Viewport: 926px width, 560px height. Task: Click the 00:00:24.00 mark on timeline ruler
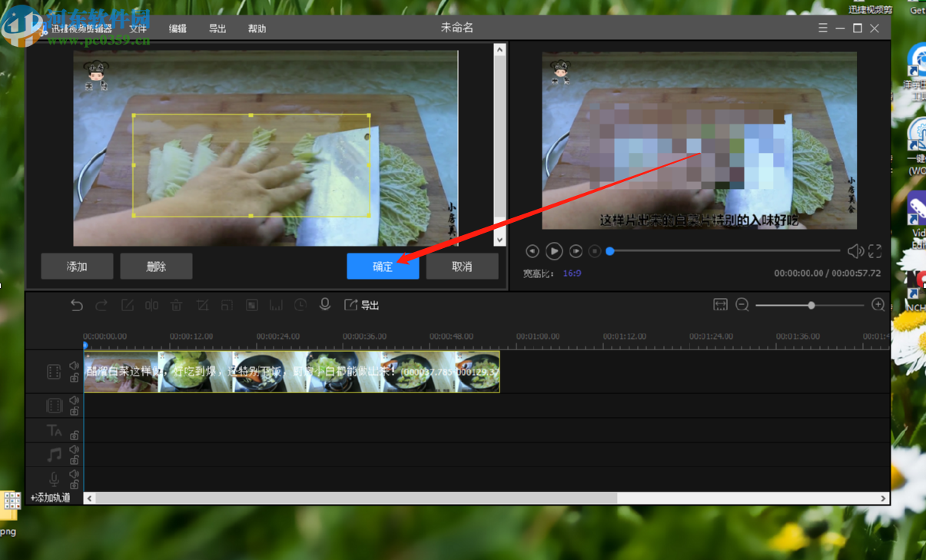coord(278,336)
